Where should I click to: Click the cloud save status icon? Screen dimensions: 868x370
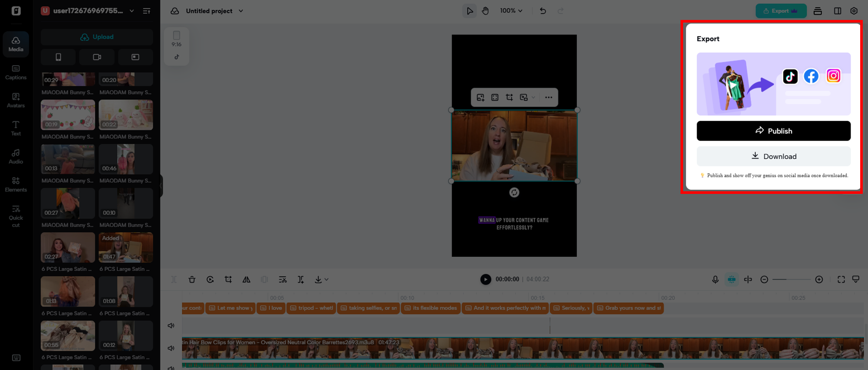click(174, 11)
